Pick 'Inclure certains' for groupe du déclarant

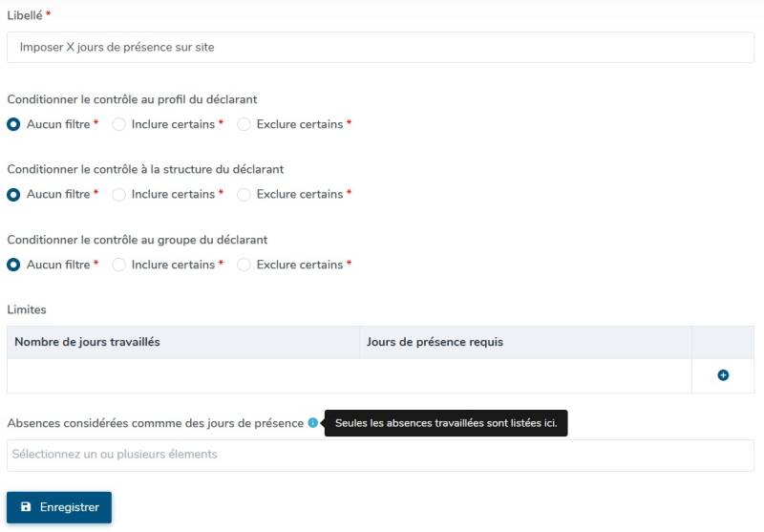[x=119, y=265]
